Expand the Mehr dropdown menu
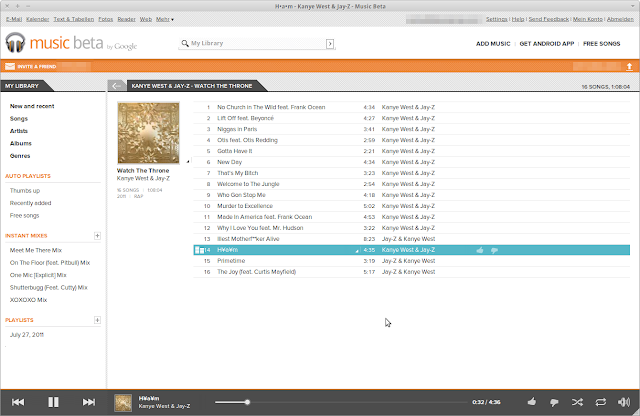The height and width of the screenshot is (416, 640). pyautogui.click(x=164, y=19)
